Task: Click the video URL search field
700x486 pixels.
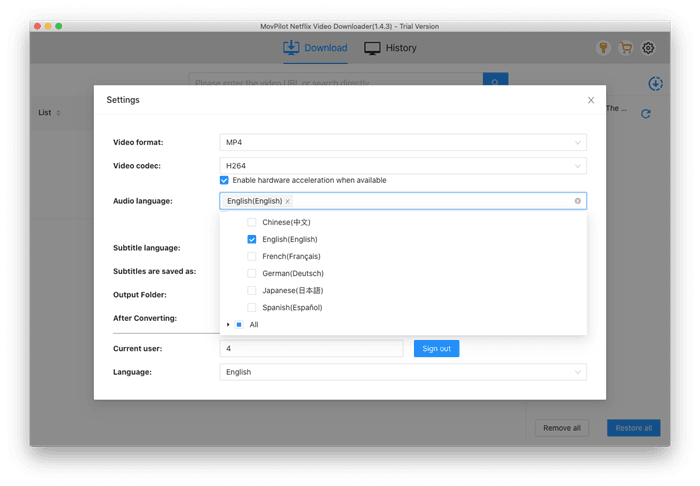Action: click(x=336, y=79)
